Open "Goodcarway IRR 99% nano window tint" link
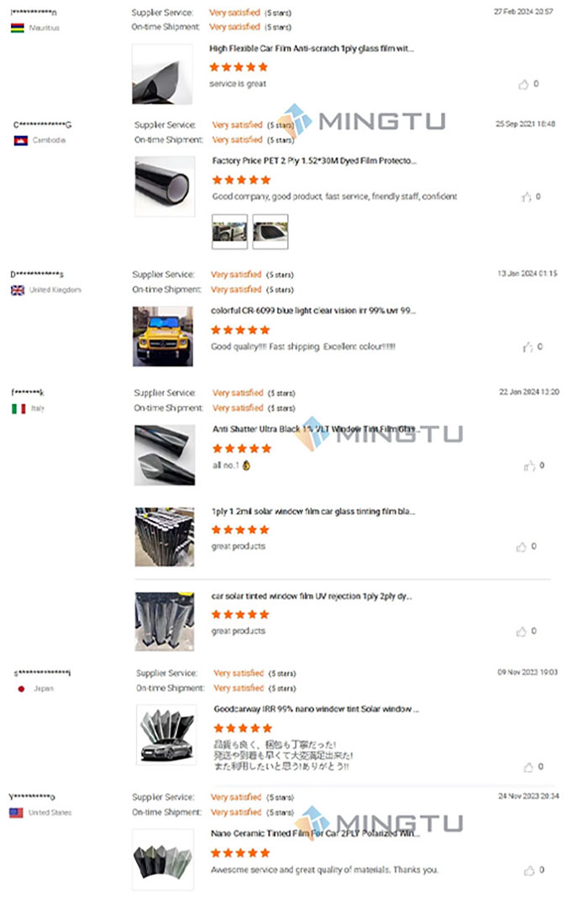This screenshot has width=588, height=903. [317, 709]
